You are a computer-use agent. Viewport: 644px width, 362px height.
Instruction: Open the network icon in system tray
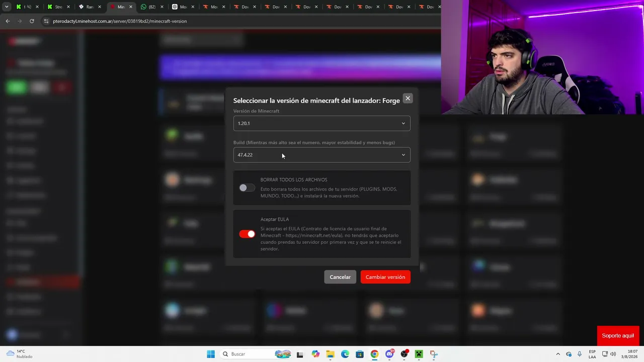[x=605, y=354]
